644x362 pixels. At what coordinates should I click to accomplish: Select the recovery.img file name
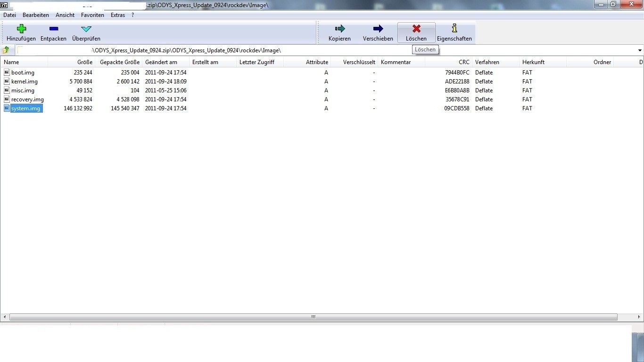(27, 99)
